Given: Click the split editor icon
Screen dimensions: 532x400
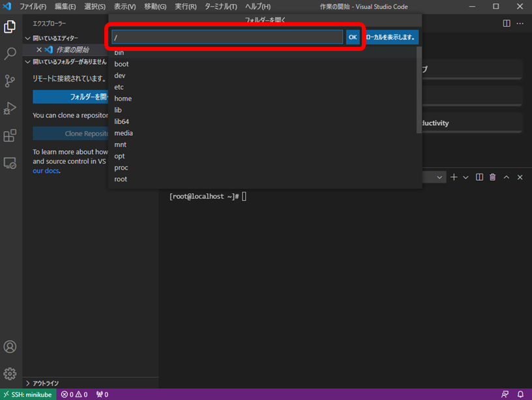Looking at the screenshot, I should (x=507, y=23).
